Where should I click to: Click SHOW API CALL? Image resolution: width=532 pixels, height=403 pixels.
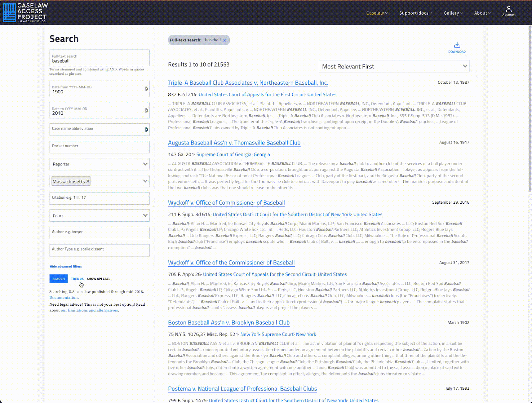coord(98,279)
